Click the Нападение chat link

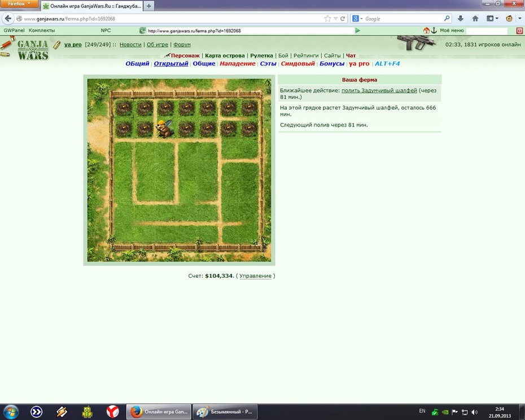click(238, 64)
